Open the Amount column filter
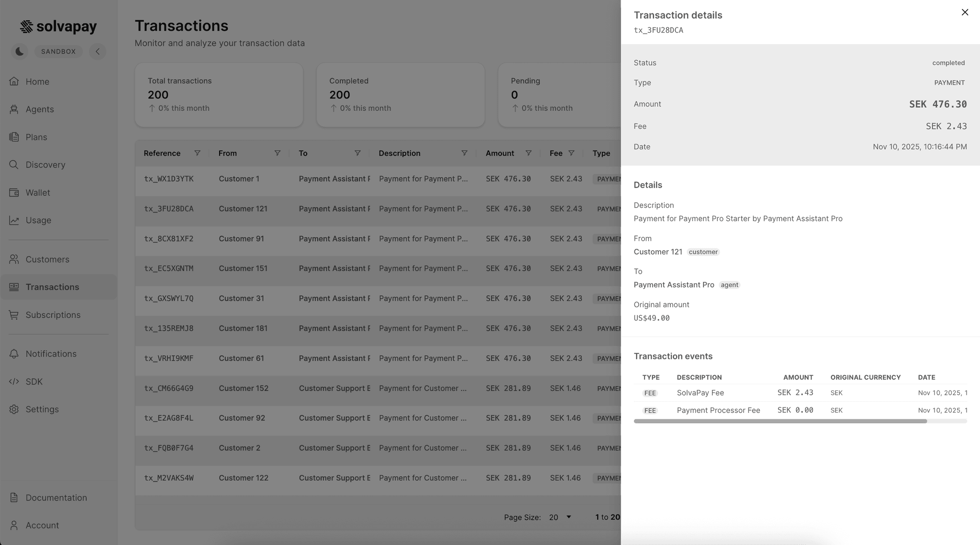 pos(528,153)
